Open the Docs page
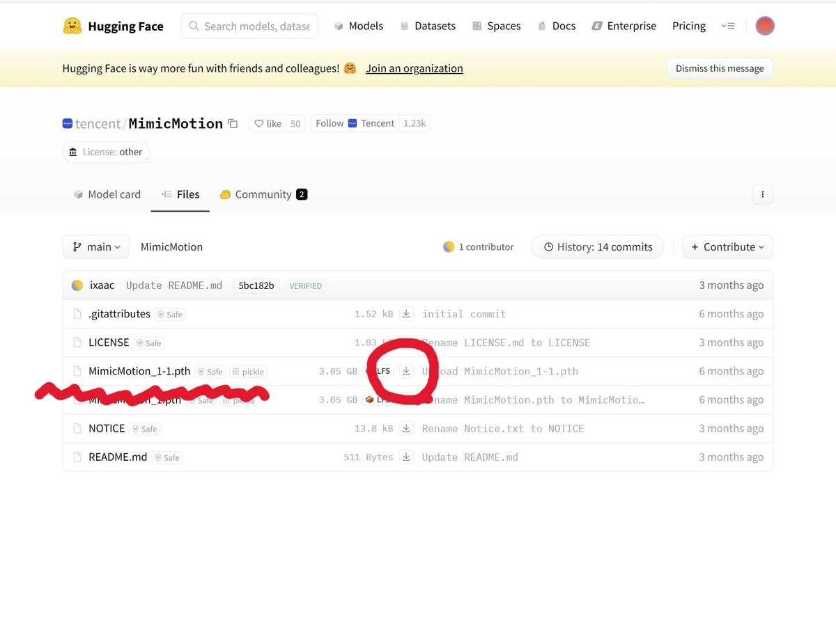This screenshot has height=644, width=836. [x=557, y=26]
